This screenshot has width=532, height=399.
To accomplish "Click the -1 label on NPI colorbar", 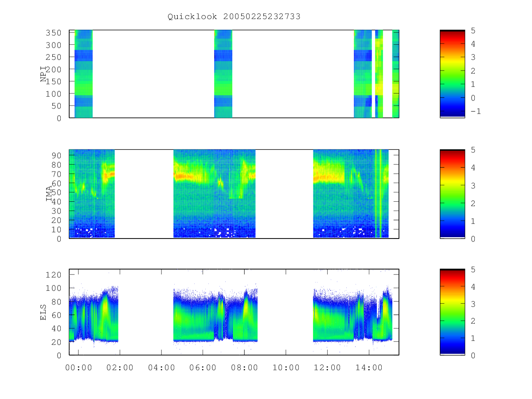I will [x=476, y=111].
